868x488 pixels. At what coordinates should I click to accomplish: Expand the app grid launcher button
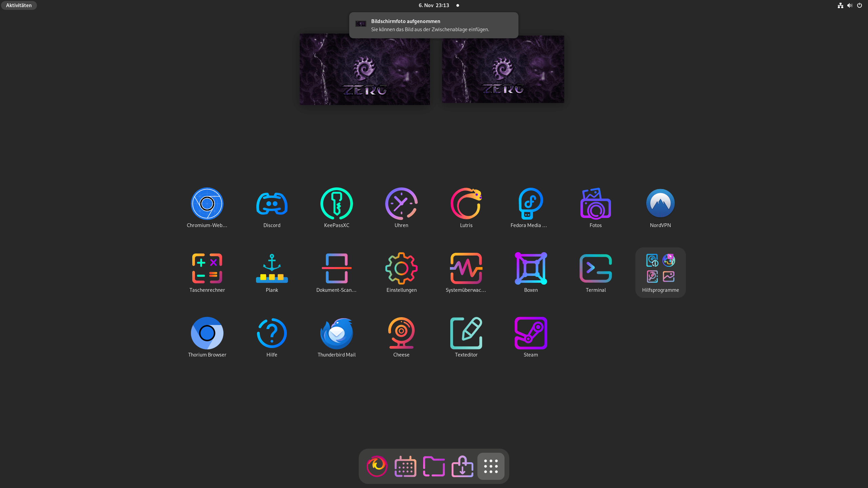(491, 466)
